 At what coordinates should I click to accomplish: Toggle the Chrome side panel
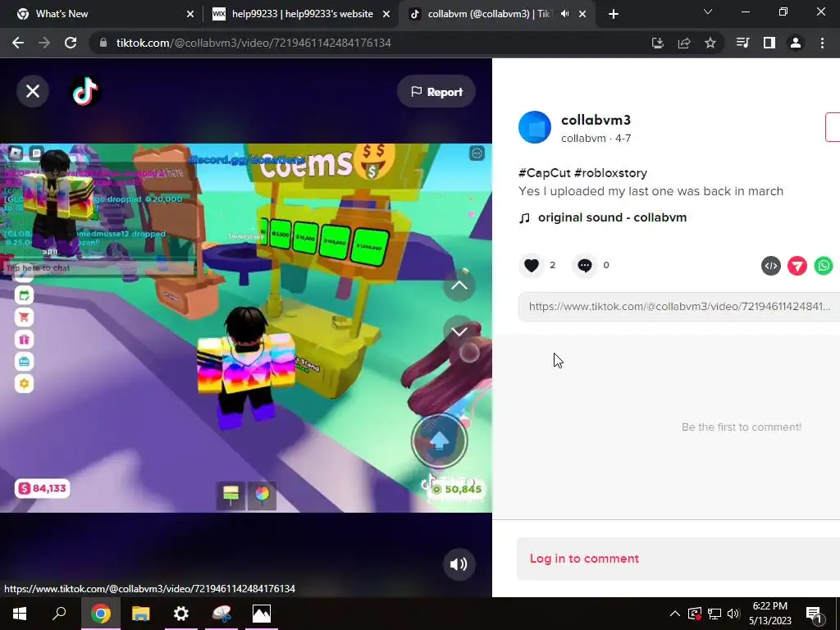pos(769,43)
